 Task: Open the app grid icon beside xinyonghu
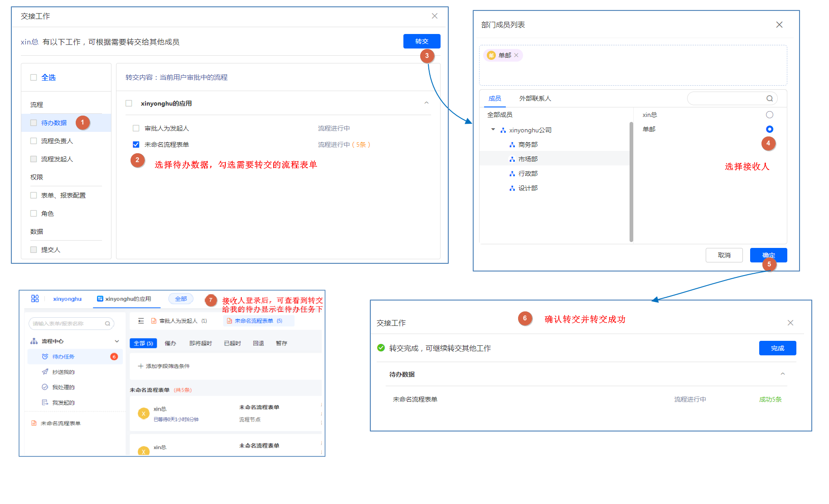click(x=35, y=299)
